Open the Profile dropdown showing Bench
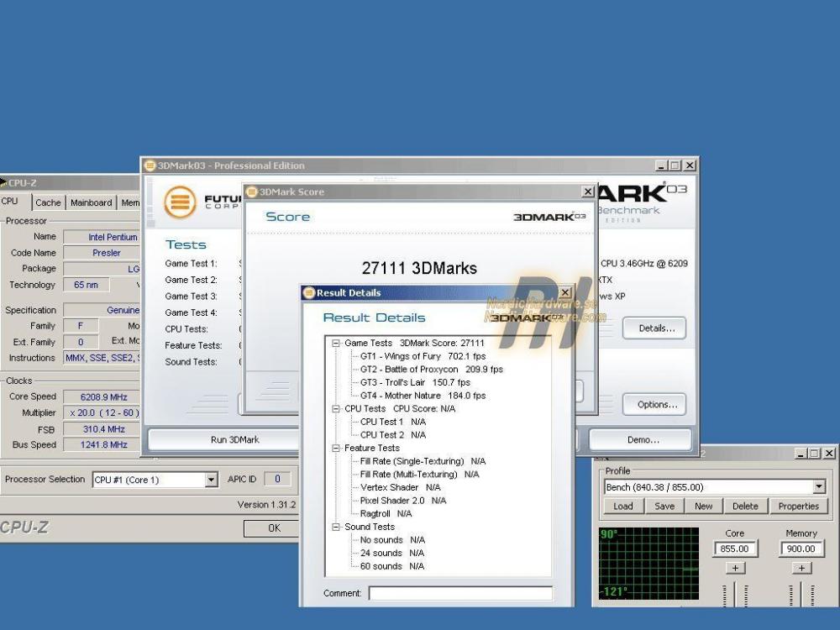 click(x=818, y=487)
